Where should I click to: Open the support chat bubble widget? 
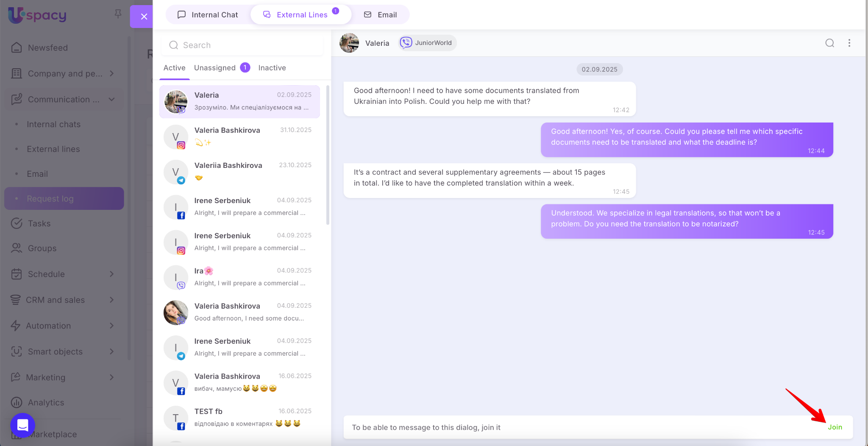(x=22, y=425)
